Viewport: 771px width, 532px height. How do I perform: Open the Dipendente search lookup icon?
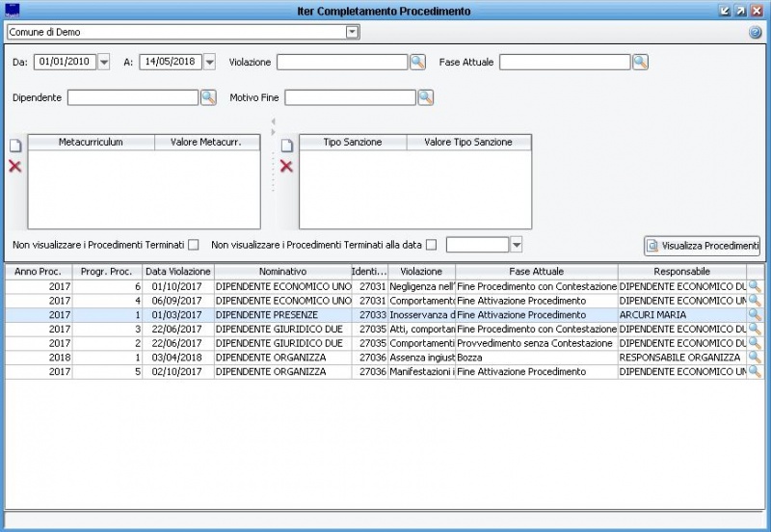tap(208, 97)
